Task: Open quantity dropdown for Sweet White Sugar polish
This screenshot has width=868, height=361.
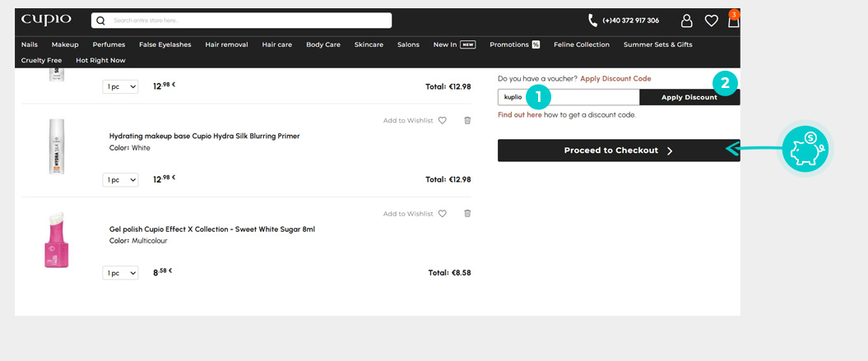Action: 120,273
